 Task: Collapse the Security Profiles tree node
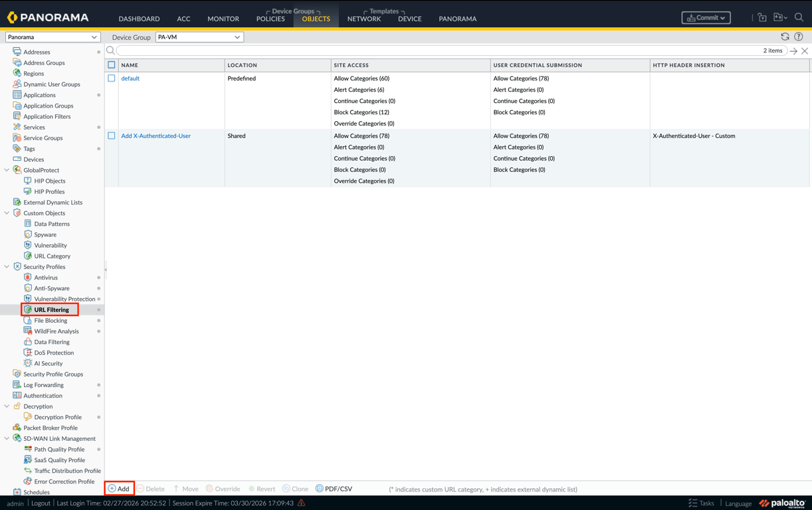7,267
